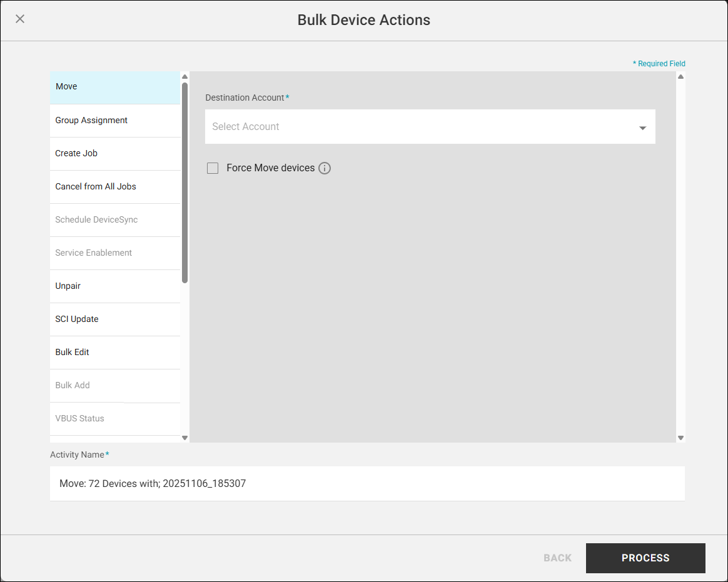The height and width of the screenshot is (582, 728).
Task: Select the Bulk Edit action
Action: 115,353
